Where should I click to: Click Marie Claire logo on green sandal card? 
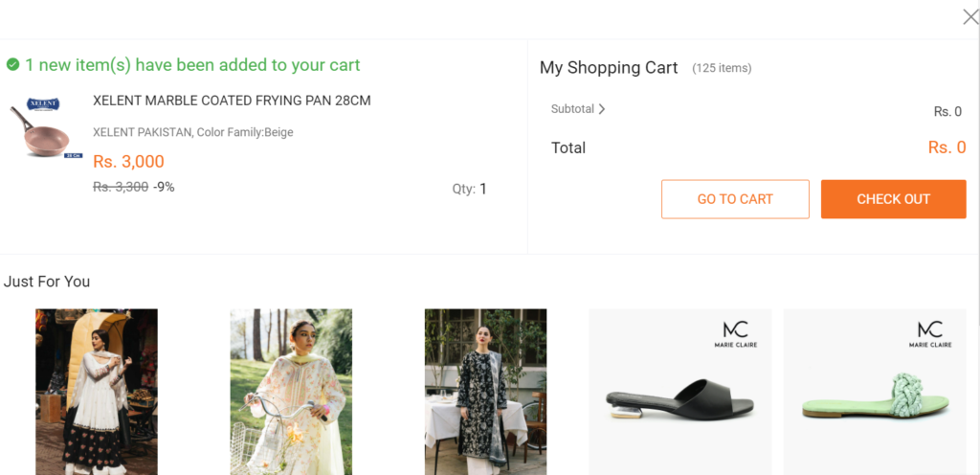point(930,334)
